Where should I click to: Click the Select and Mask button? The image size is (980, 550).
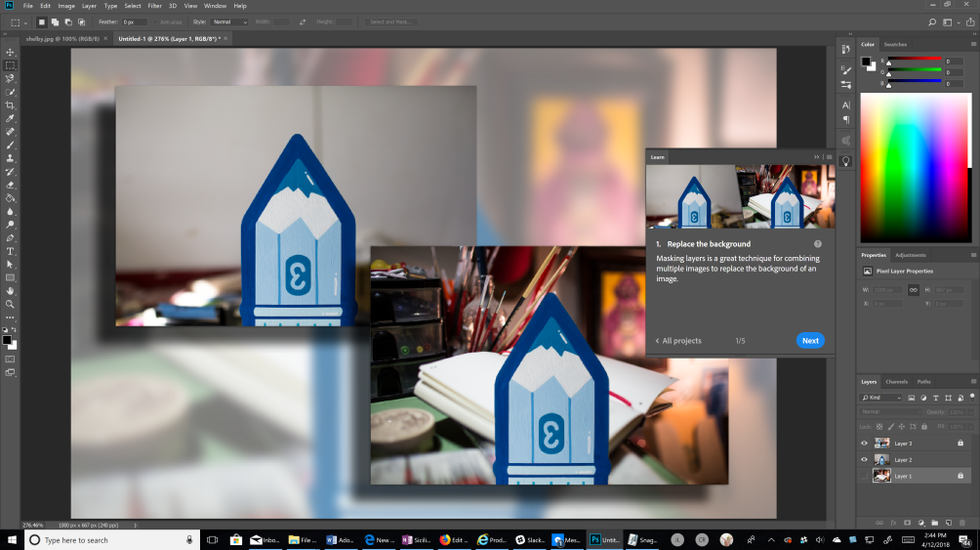coord(391,22)
